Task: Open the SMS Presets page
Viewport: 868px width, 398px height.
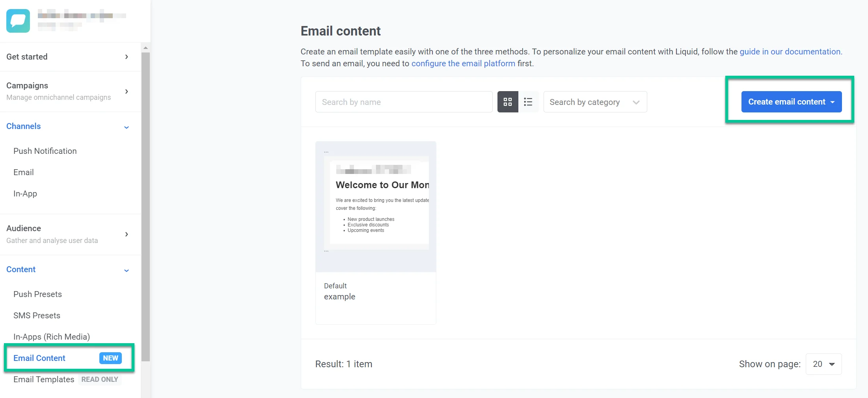Action: [x=37, y=316]
